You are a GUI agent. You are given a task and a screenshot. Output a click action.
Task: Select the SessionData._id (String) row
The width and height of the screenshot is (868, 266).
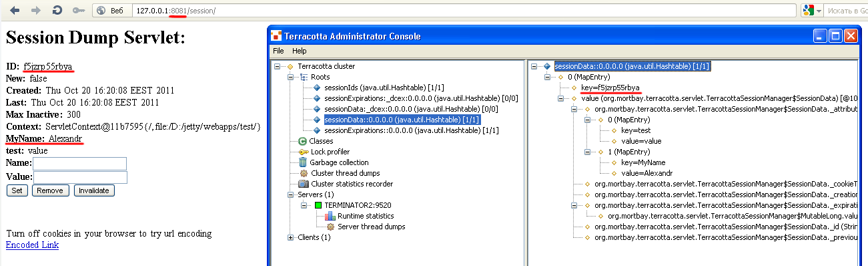pyautogui.click(x=725, y=227)
